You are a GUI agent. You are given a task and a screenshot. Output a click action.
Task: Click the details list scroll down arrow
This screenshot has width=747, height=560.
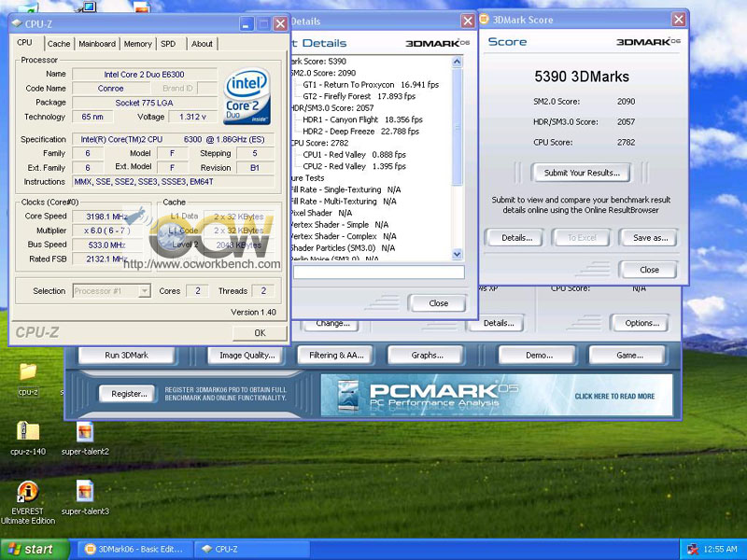coord(457,254)
